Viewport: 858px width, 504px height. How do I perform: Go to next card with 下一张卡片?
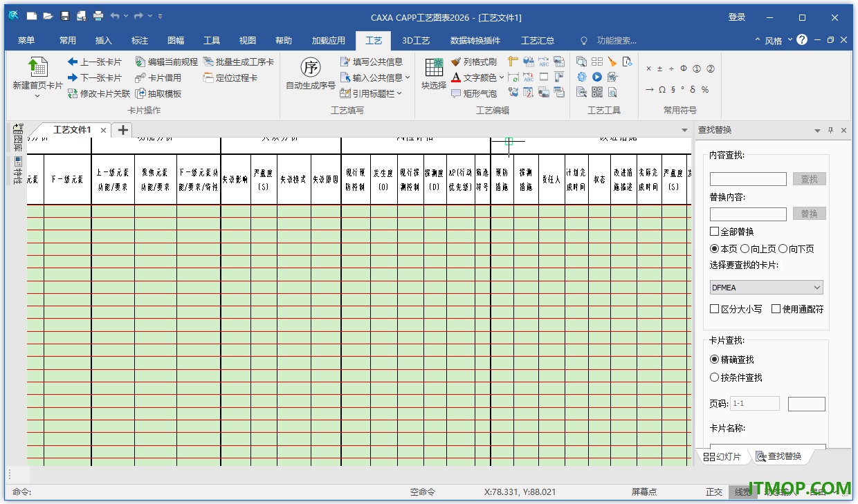tap(95, 78)
